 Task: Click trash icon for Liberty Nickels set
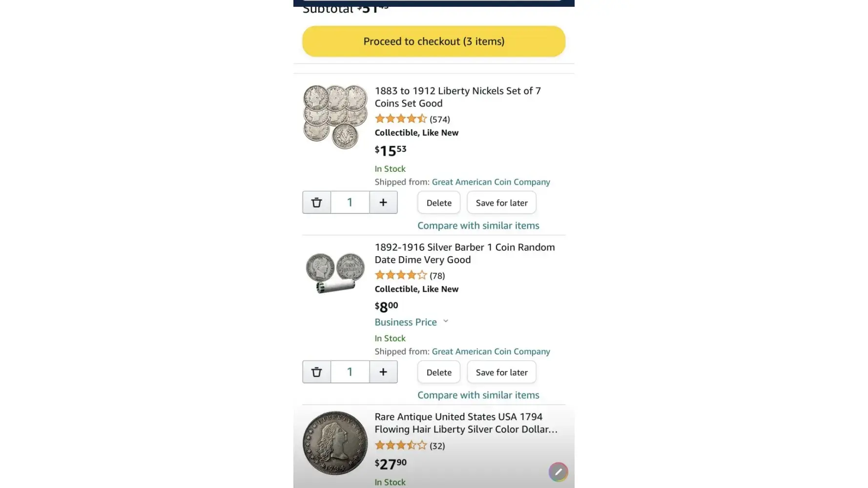(316, 203)
